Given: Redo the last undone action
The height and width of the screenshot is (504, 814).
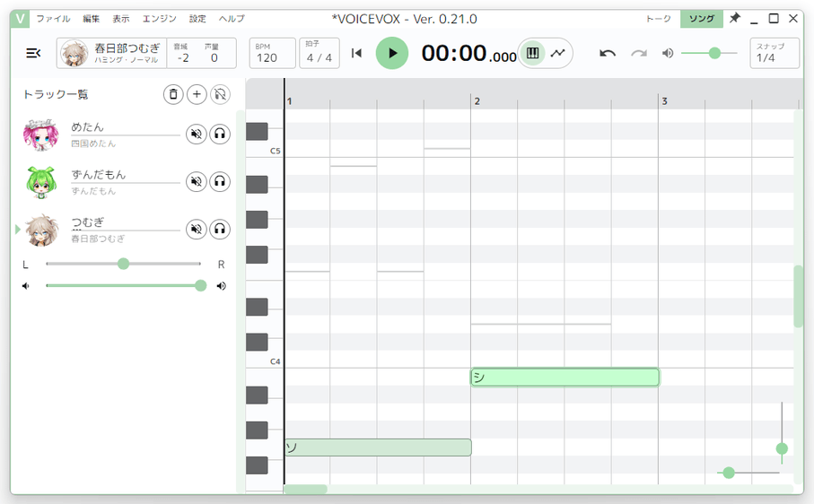Looking at the screenshot, I should pyautogui.click(x=639, y=53).
